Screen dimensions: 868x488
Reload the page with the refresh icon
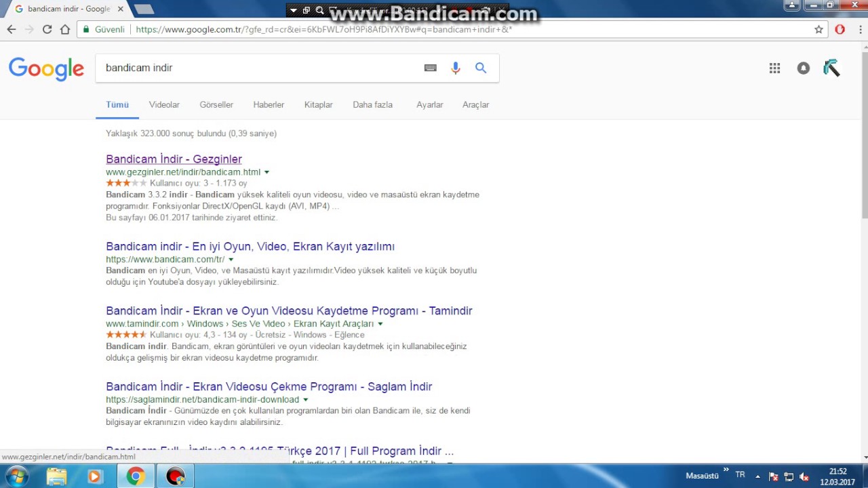[x=47, y=29]
